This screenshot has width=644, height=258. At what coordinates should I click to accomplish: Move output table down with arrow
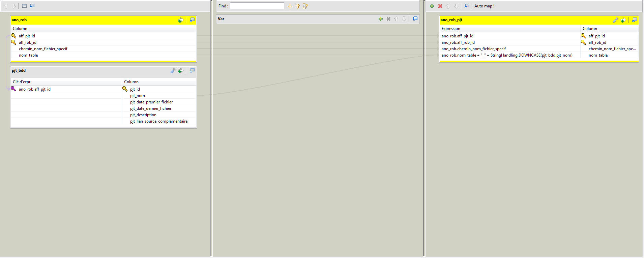[456, 6]
